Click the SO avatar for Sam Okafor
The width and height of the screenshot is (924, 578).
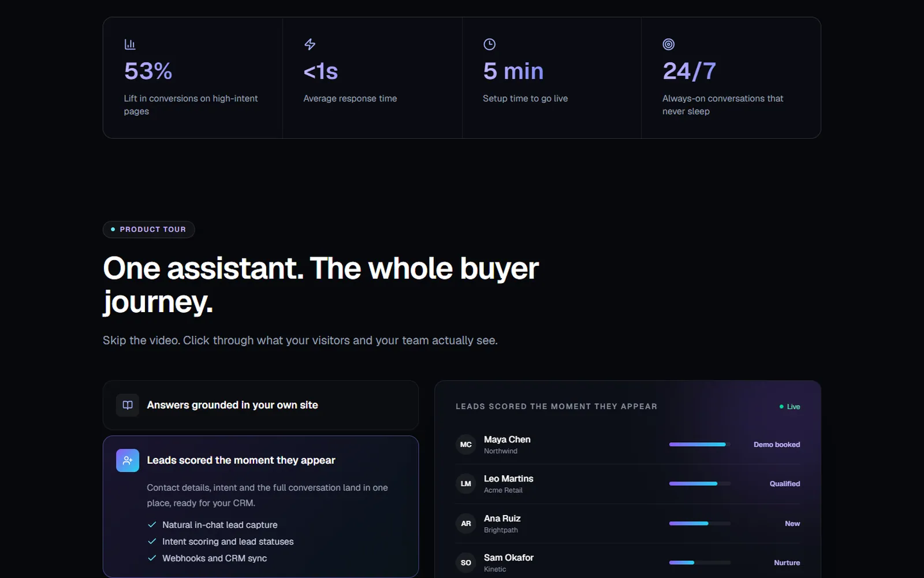[x=466, y=563]
